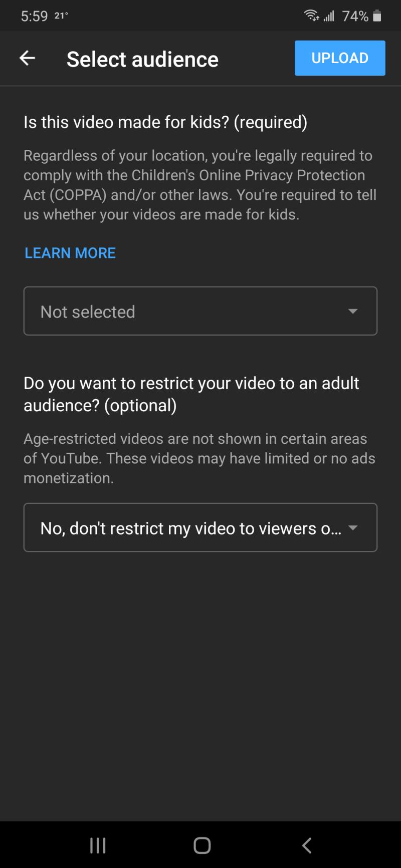Tap the Wi-Fi status icon

311,16
